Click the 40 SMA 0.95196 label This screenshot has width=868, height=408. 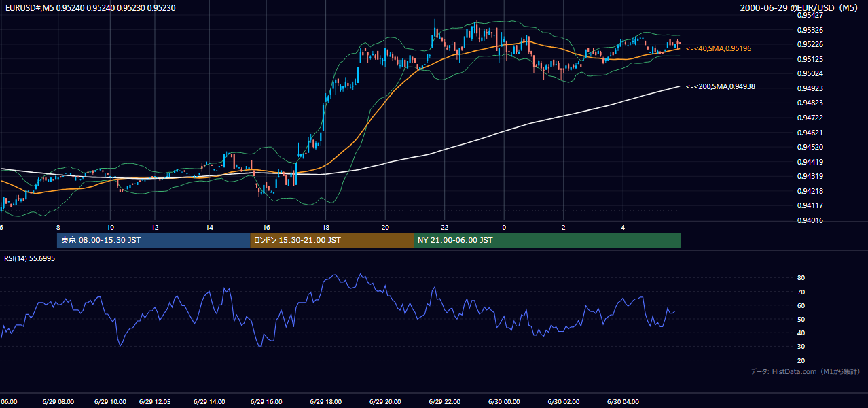(719, 49)
